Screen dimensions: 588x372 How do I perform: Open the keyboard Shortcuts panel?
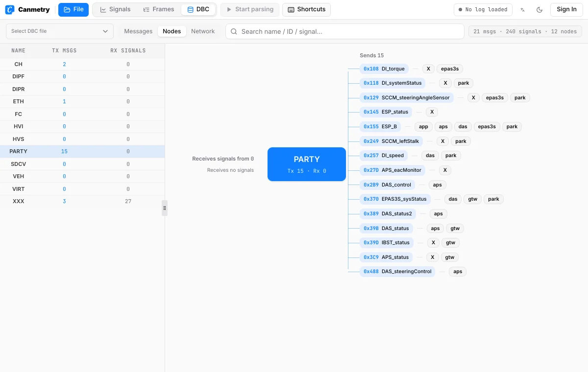(x=307, y=9)
